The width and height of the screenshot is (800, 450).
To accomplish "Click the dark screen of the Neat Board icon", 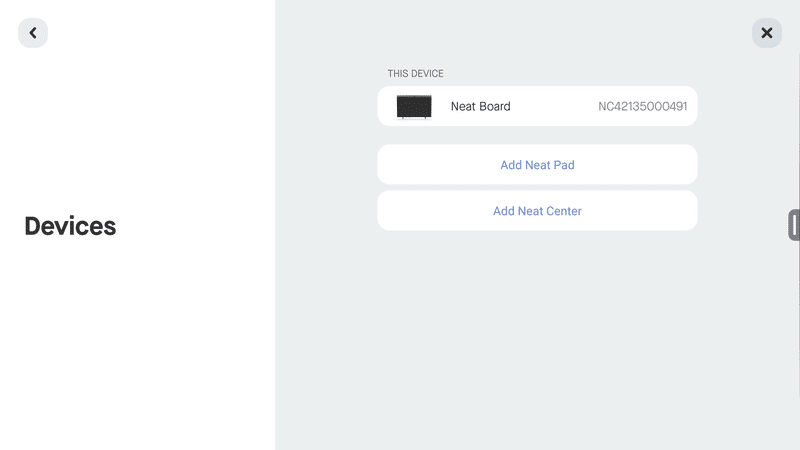I will click(414, 106).
